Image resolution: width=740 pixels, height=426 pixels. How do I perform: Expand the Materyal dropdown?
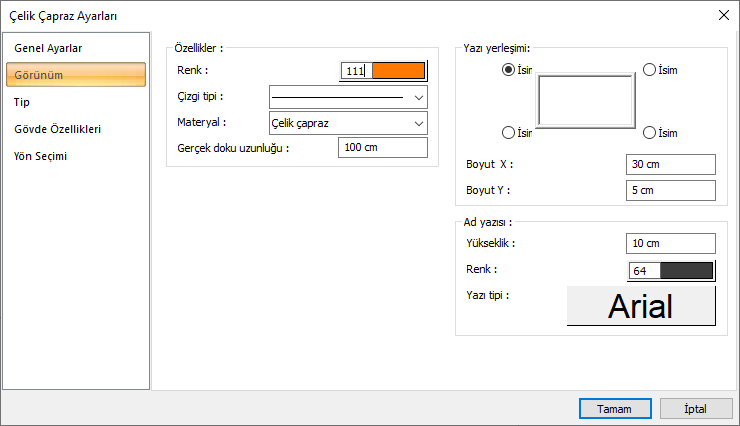[348, 122]
